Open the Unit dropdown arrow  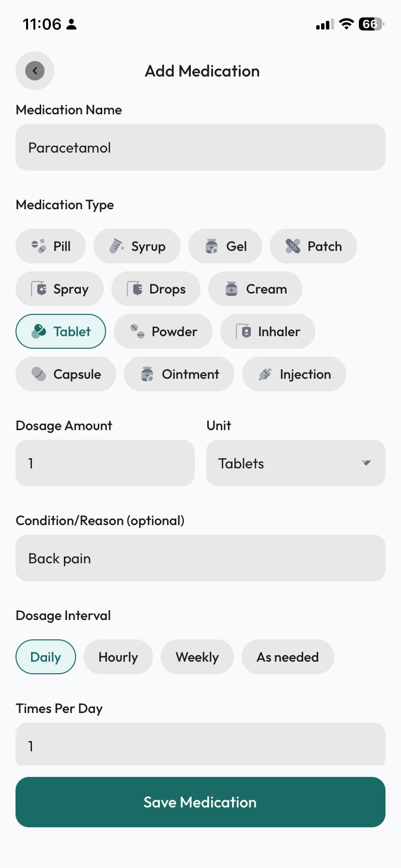click(366, 463)
